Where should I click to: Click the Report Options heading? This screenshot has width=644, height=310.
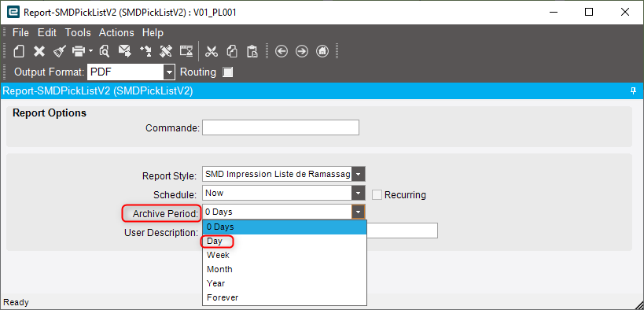(50, 113)
